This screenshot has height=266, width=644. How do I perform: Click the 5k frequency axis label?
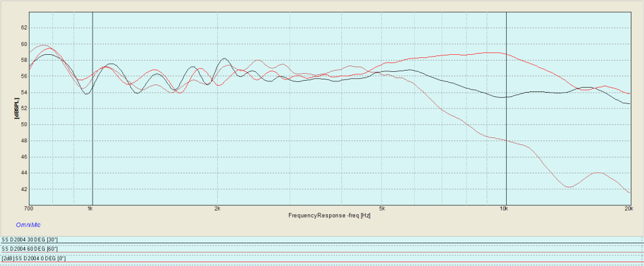(x=382, y=209)
